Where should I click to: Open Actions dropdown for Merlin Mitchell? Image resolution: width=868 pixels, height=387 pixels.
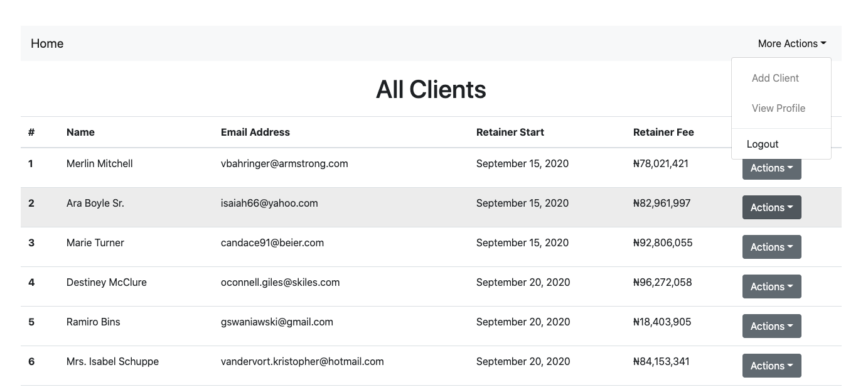(x=771, y=168)
